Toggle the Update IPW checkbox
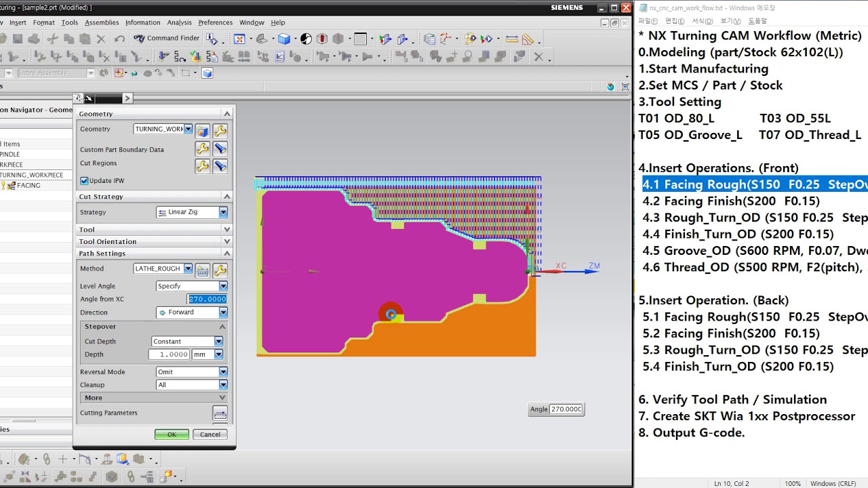Viewport: 868px width, 488px height. (84, 181)
